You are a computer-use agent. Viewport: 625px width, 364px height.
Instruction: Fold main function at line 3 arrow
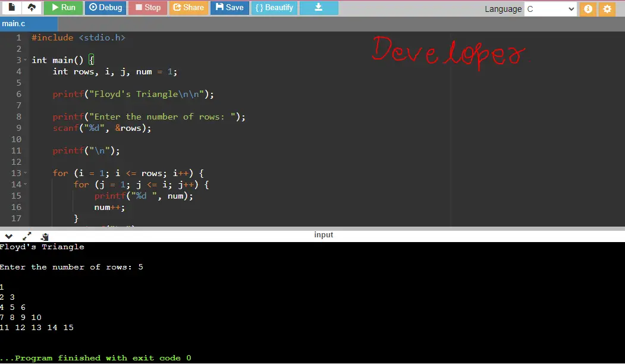point(25,60)
